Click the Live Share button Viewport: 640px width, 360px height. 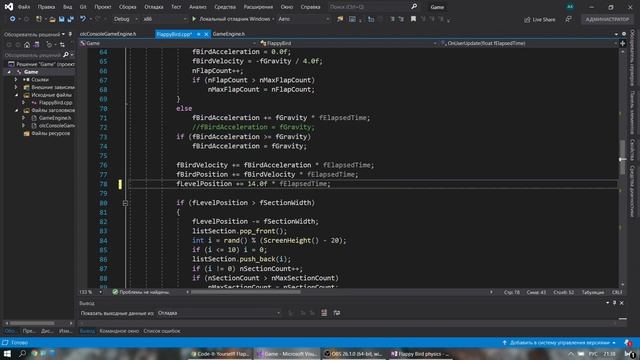[x=540, y=19]
